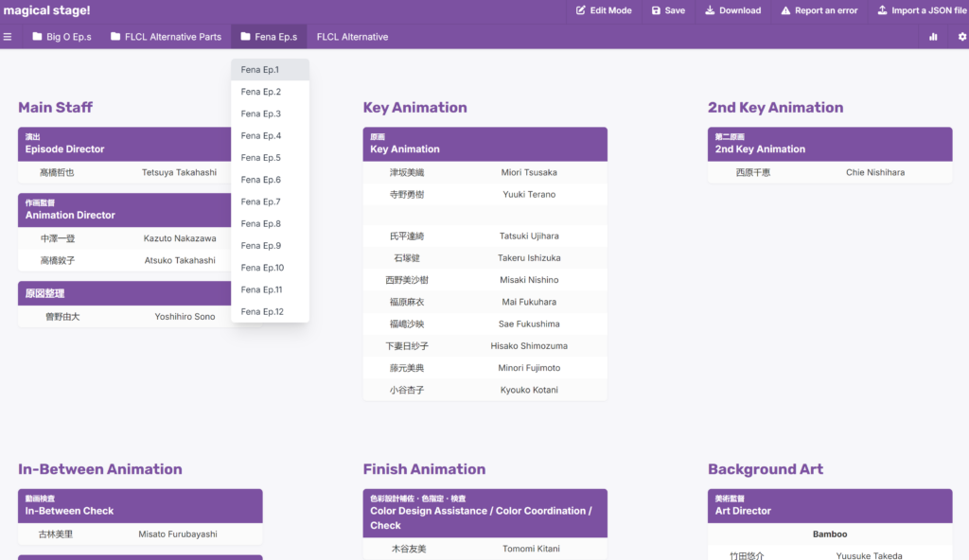Open the statistics bar chart icon
969x560 pixels.
pos(933,37)
